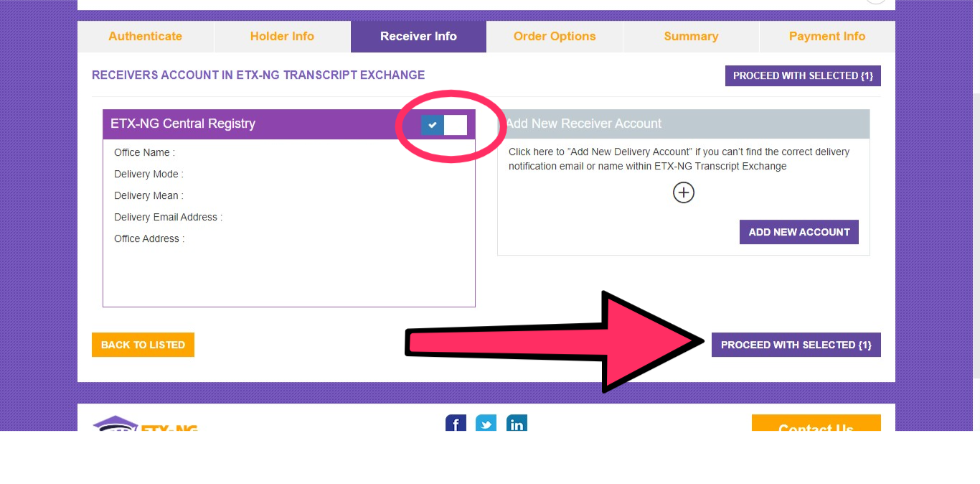Screen dimensions: 980x484
Task: Click the Add New Delivery Account instruction text
Action: coord(677,159)
